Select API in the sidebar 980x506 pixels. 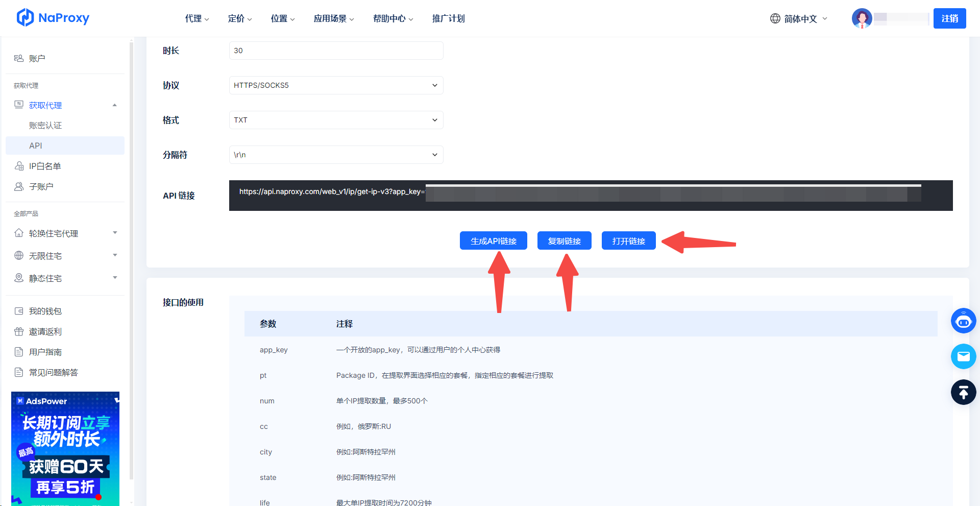pyautogui.click(x=65, y=146)
